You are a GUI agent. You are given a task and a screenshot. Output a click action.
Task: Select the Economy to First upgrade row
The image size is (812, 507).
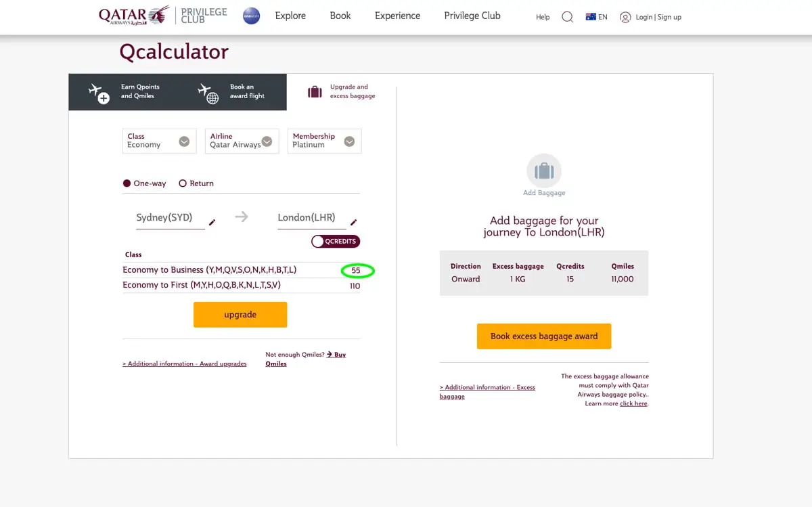[242, 285]
